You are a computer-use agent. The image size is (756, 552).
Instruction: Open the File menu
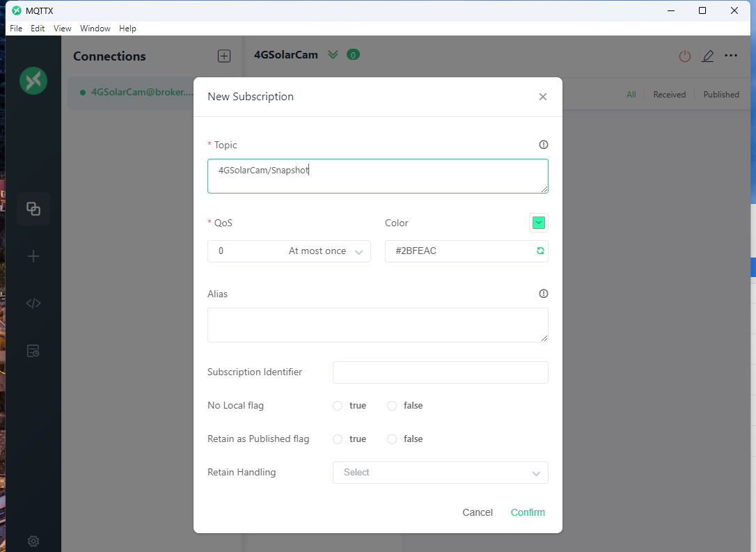pos(16,29)
